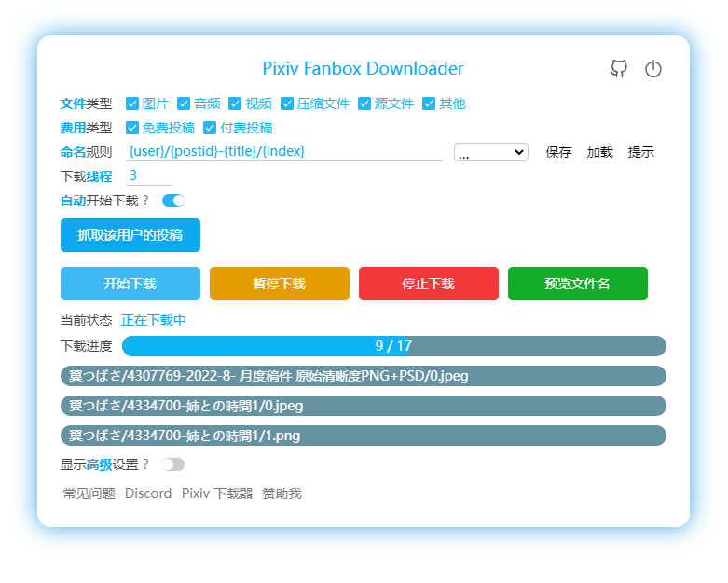
Task: Click the green 预览文件名 button
Action: pos(578,284)
